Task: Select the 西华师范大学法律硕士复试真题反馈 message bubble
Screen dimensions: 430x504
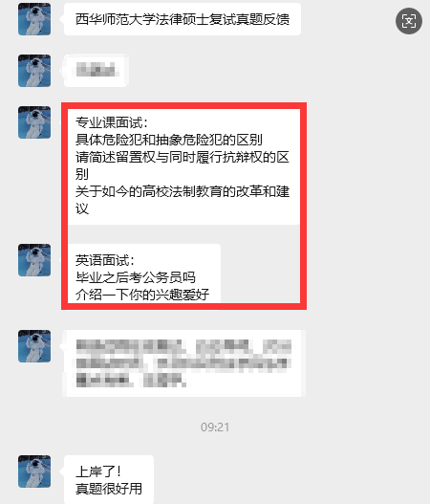Action: [x=183, y=19]
